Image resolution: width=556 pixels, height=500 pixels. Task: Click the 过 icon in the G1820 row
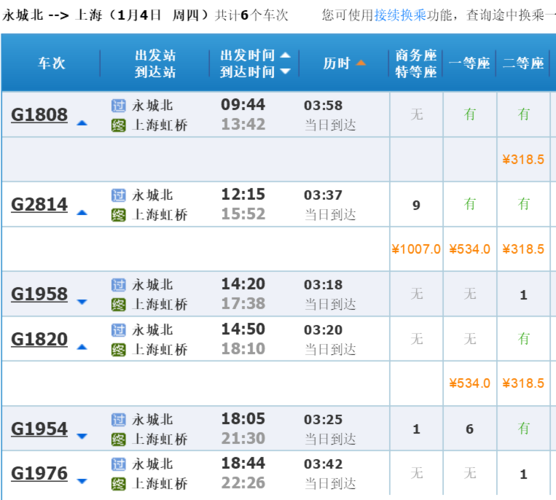[118, 330]
